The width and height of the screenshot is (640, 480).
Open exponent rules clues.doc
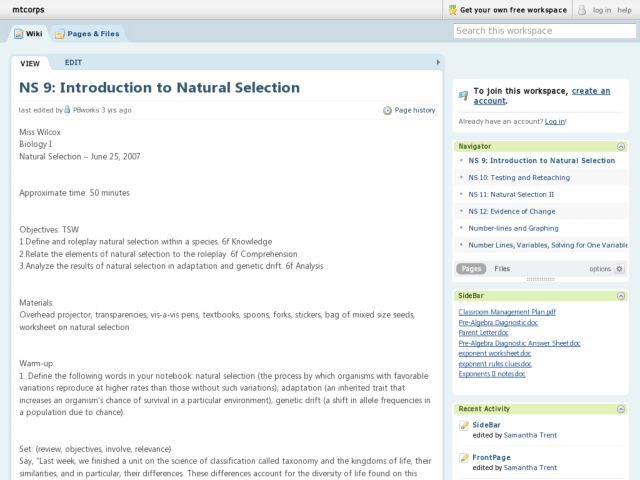[x=495, y=364]
